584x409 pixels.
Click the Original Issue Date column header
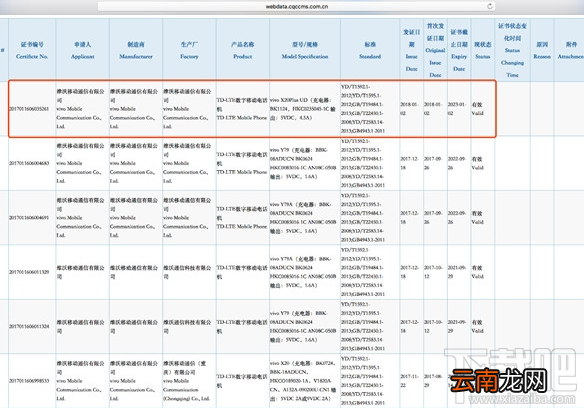click(x=435, y=50)
